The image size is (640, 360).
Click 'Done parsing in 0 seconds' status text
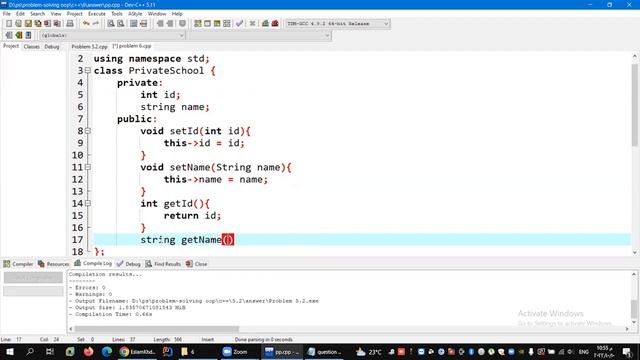(264, 340)
